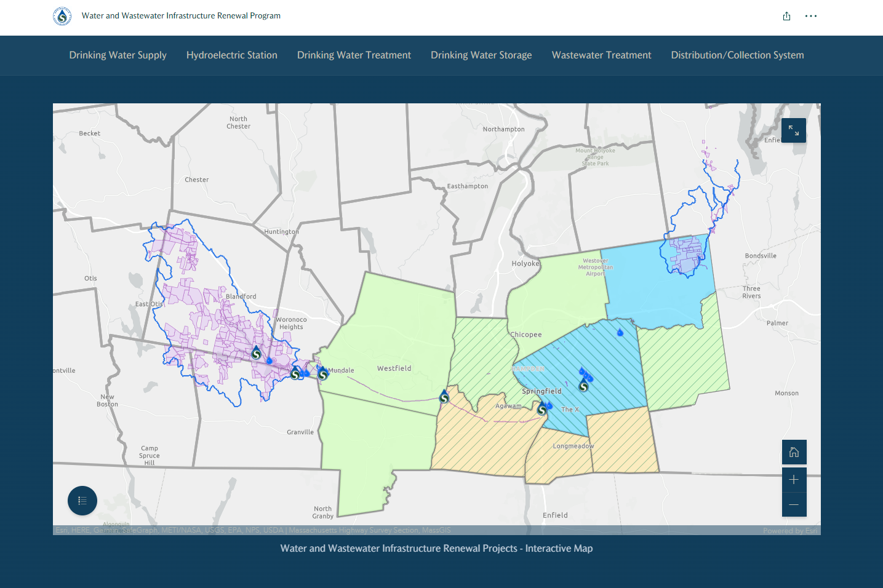This screenshot has width=883, height=588.
Task: Select the water drop cluster near Springfield
Action: [x=583, y=372]
